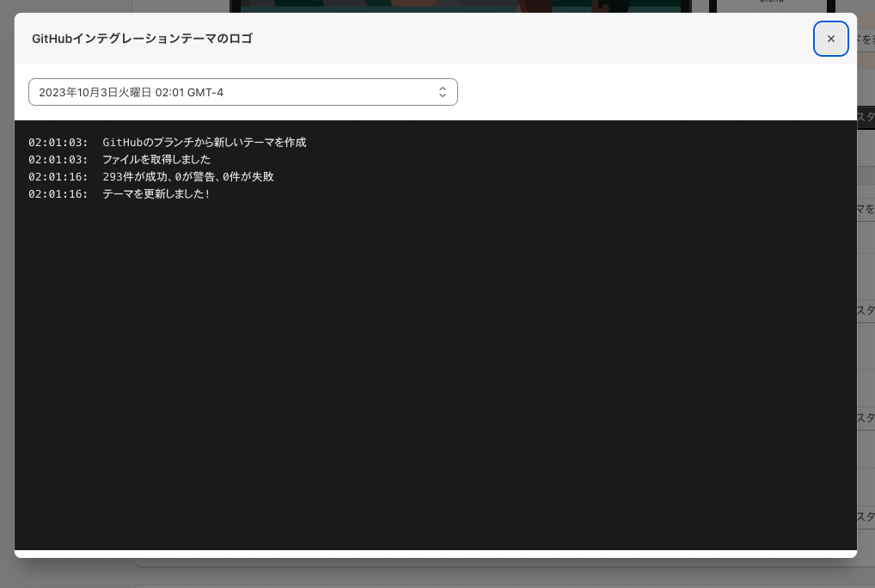Screen dimensions: 875x588
Task: Select log line 293件が成功、0が警告、0件が失敗
Action: tap(188, 177)
